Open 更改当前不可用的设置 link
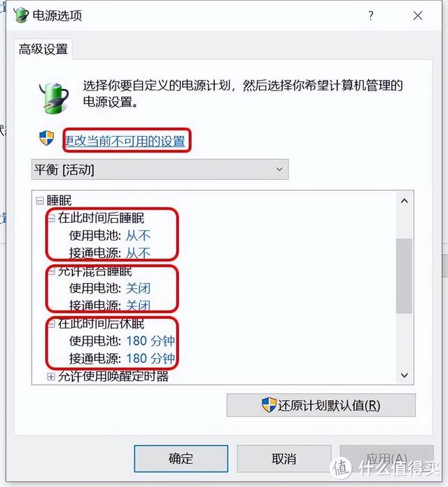This screenshot has width=448, height=487. [x=125, y=141]
